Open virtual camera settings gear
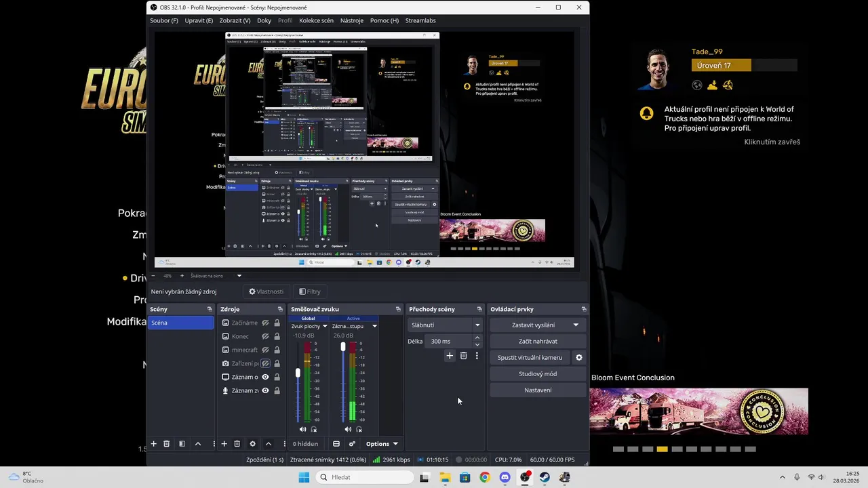868x488 pixels. (x=578, y=357)
